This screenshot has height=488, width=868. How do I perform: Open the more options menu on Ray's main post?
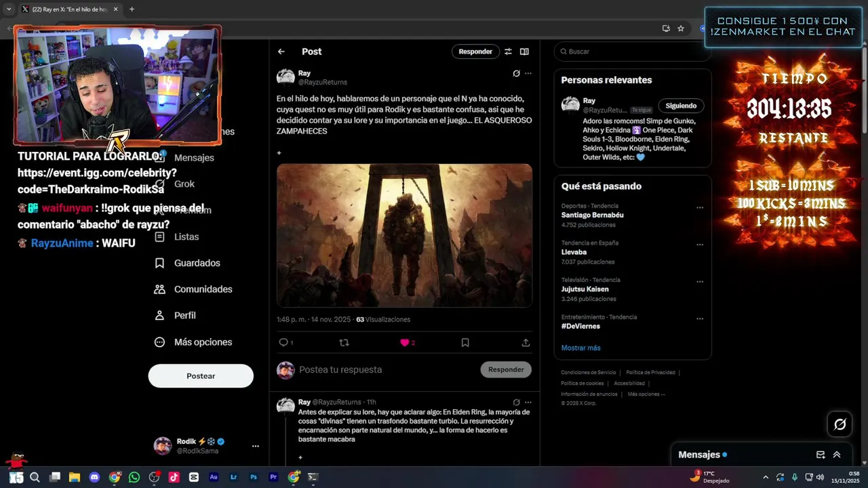pos(528,73)
